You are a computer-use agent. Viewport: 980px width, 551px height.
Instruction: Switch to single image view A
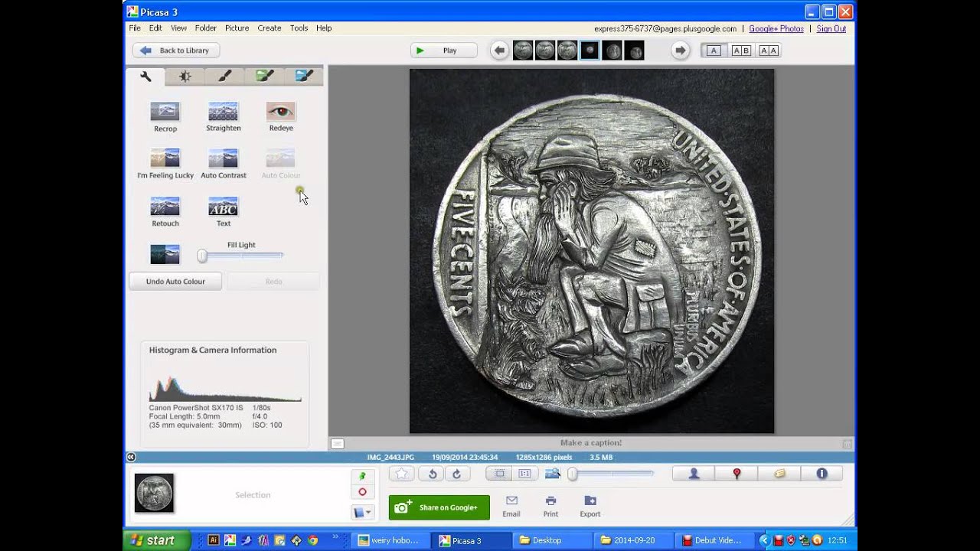(714, 51)
